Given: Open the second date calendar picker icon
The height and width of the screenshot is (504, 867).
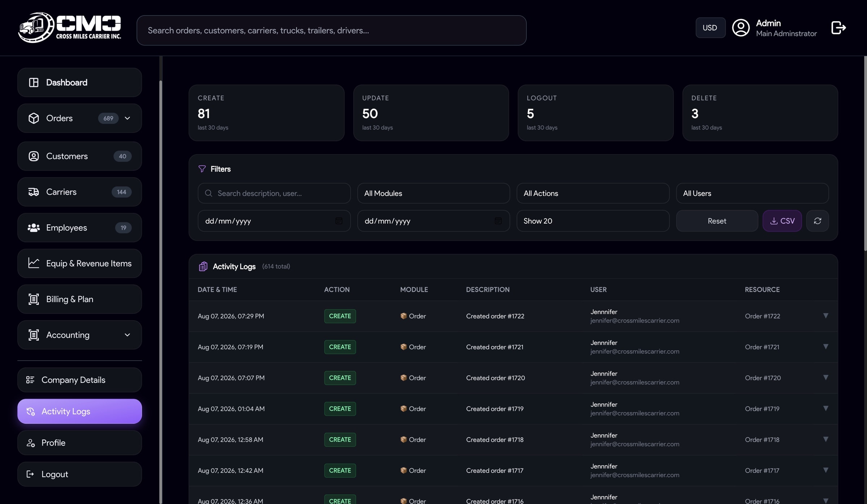Looking at the screenshot, I should pos(498,221).
